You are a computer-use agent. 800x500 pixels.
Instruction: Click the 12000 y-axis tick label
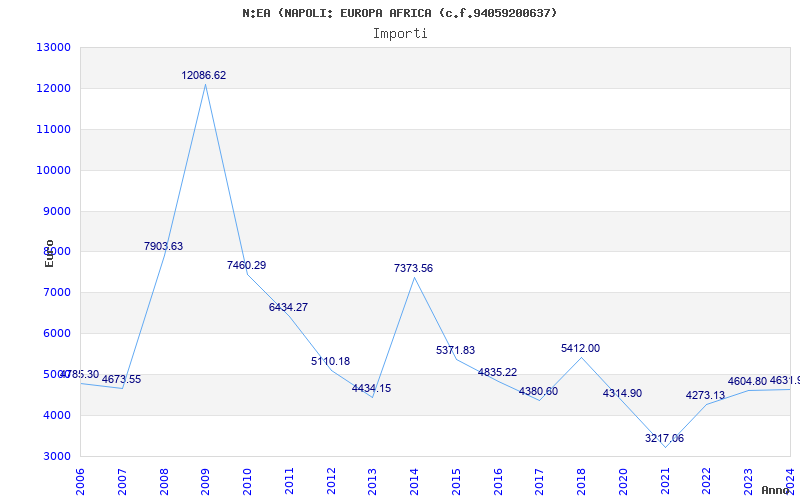click(x=53, y=88)
